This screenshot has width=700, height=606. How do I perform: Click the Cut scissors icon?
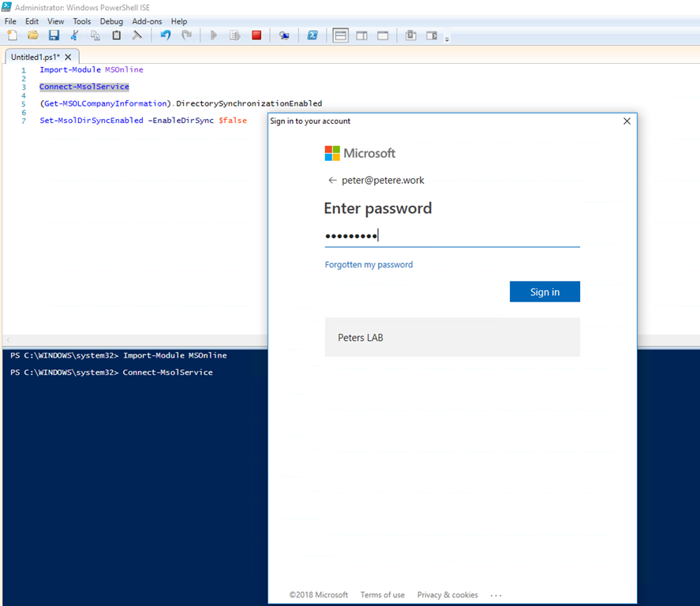(x=75, y=36)
